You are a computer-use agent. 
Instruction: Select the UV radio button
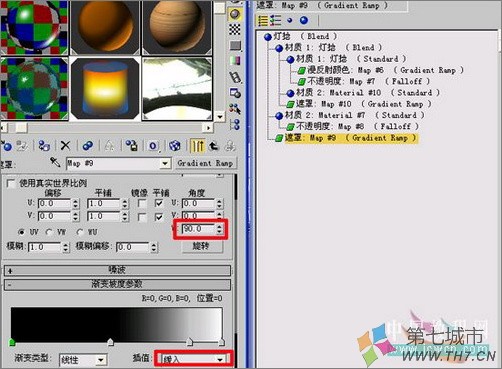[x=22, y=232]
